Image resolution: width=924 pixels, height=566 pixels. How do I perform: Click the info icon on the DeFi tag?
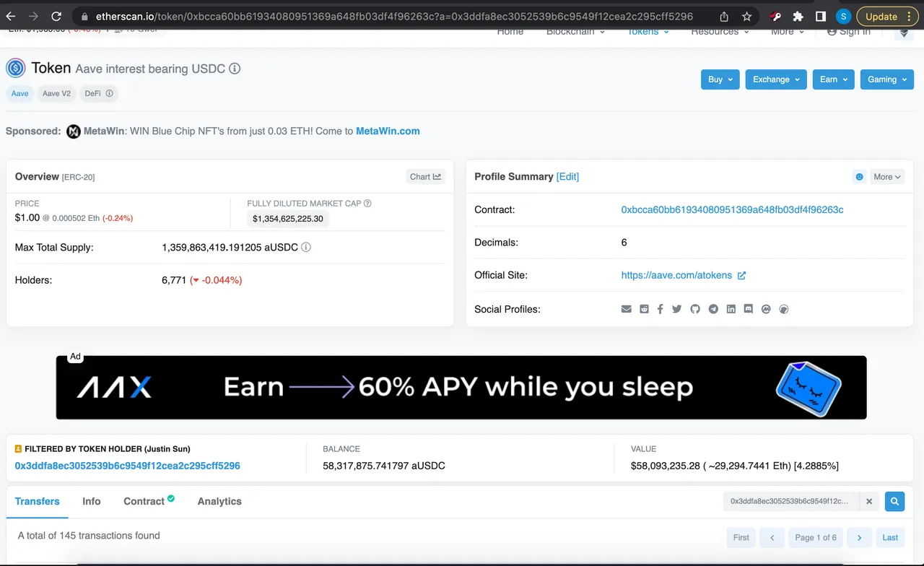tap(109, 93)
